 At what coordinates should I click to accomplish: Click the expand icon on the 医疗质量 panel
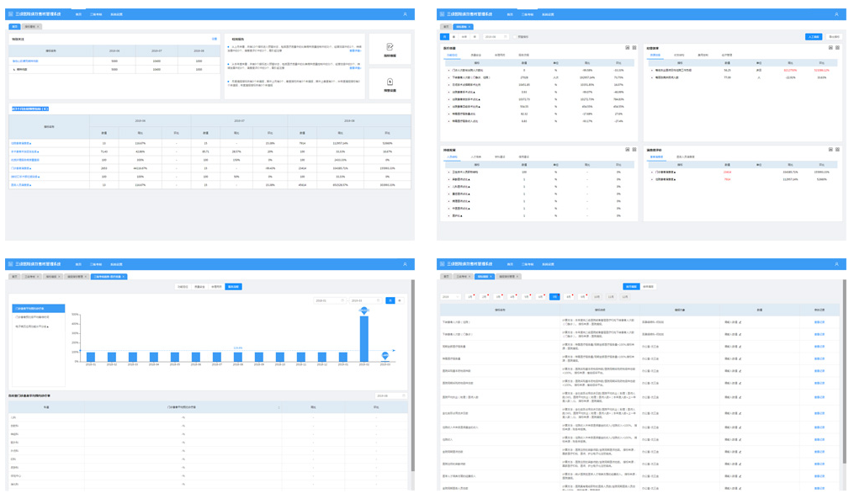tap(634, 48)
